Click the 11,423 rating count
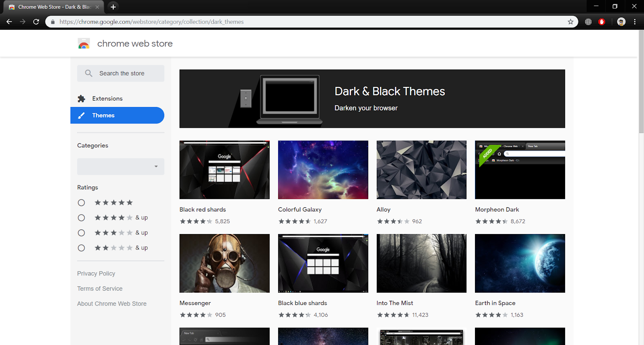 coord(420,315)
